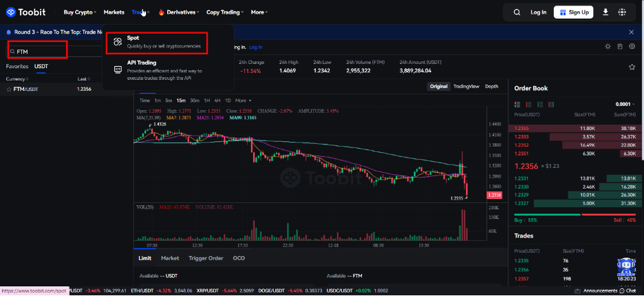
Task: Click the Announcements icon in footer
Action: 578,290
